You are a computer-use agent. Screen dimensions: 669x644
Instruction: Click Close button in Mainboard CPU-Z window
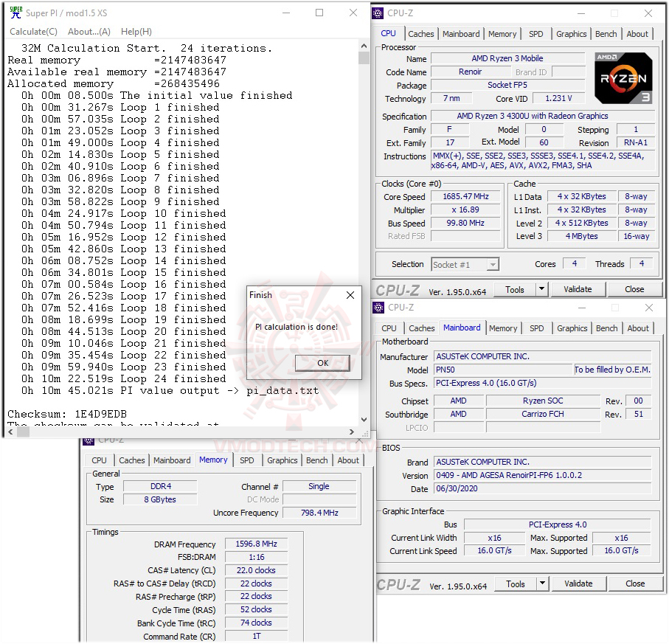635,584
